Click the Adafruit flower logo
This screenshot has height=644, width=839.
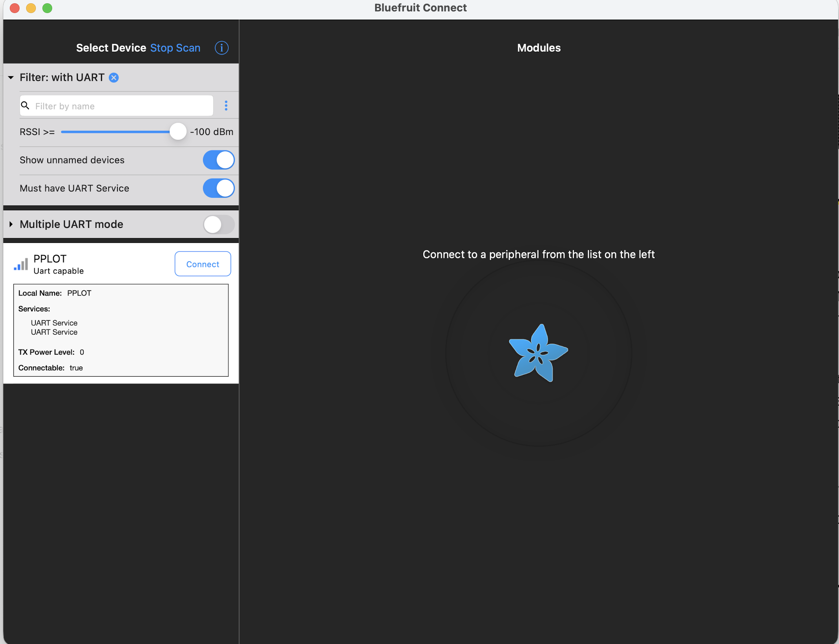(539, 353)
